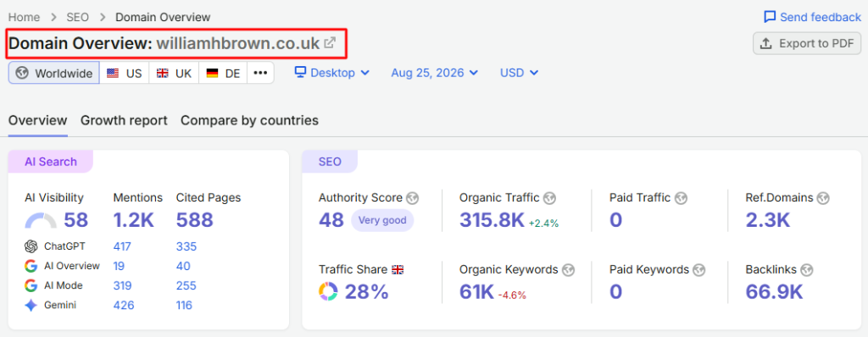Click the globe icon next to Paid Traffic
Image resolution: width=868 pixels, height=337 pixels.
[681, 197]
